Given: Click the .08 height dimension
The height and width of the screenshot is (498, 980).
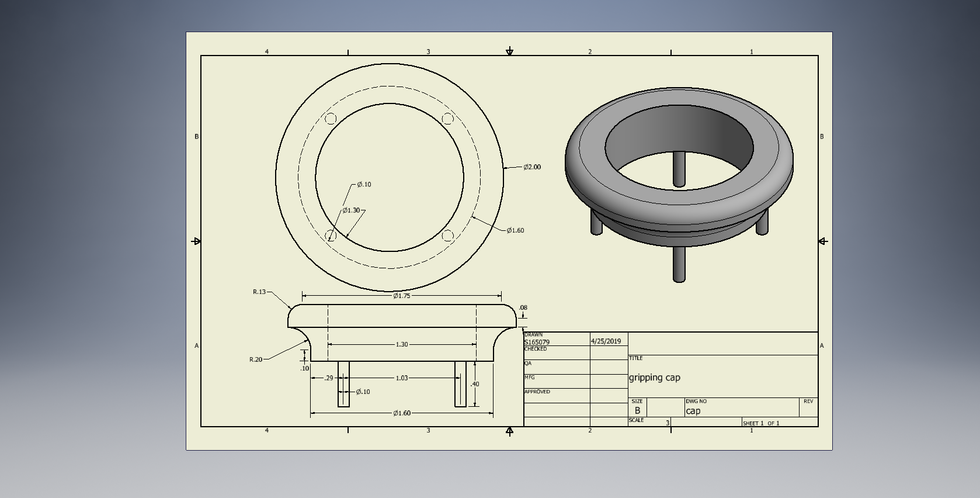Looking at the screenshot, I should point(523,307).
